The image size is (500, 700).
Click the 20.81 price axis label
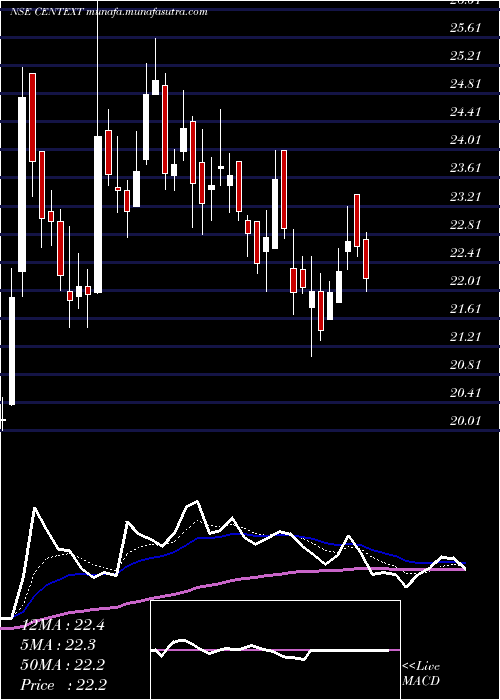click(x=465, y=365)
